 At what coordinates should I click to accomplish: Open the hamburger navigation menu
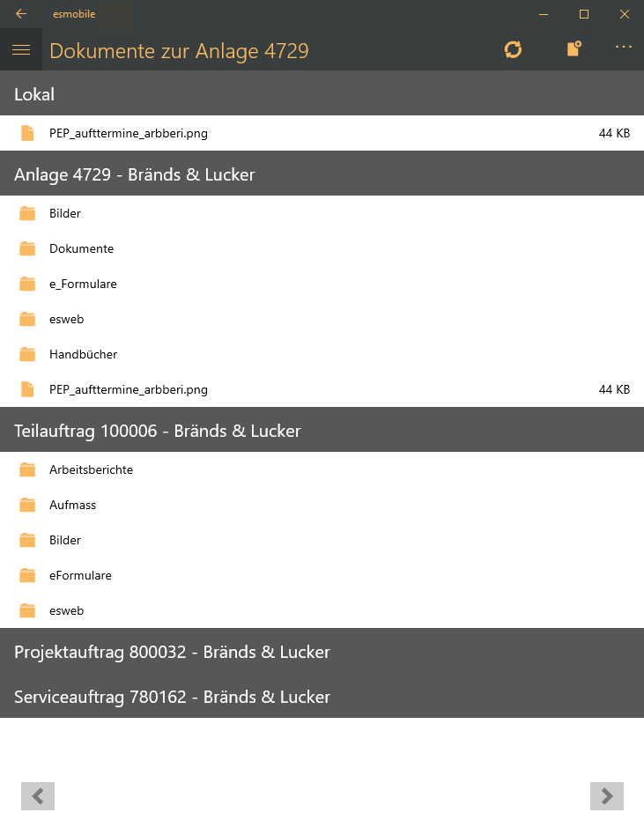tap(21, 50)
